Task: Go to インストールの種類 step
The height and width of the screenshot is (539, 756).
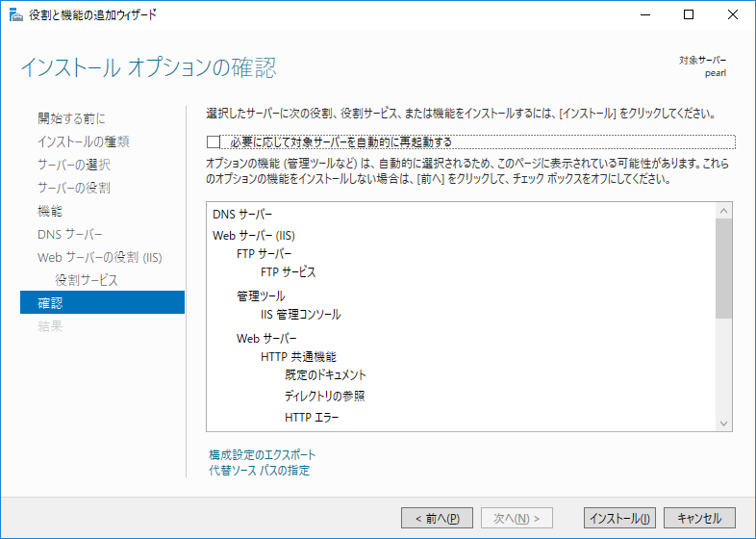Action: (x=84, y=141)
